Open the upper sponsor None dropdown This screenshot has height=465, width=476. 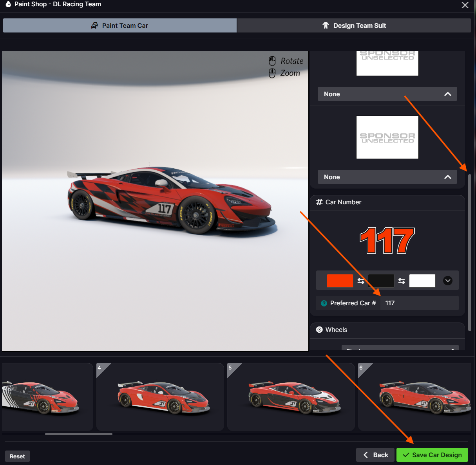click(387, 94)
